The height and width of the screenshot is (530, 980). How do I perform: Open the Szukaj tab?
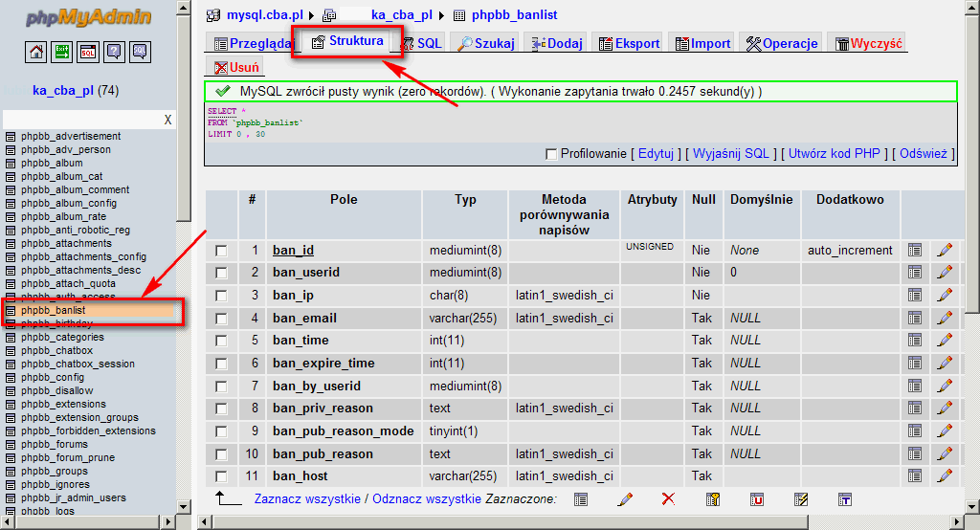click(486, 43)
